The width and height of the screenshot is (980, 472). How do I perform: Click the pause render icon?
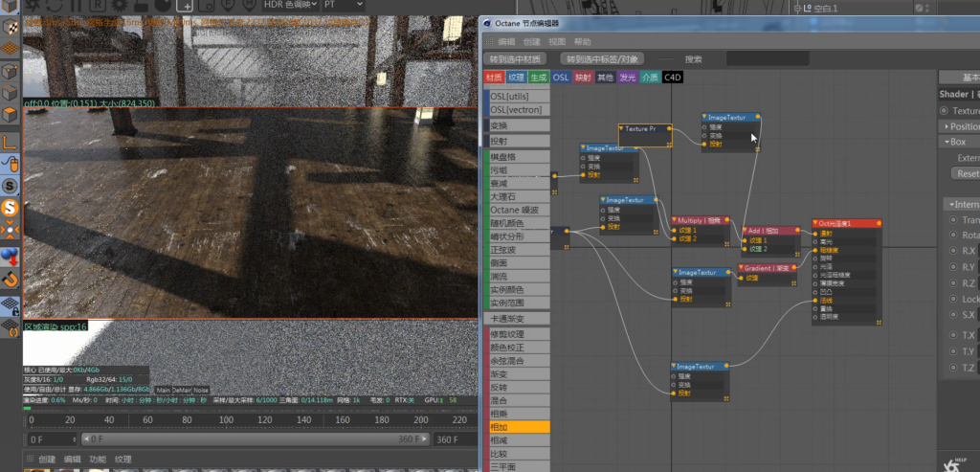pos(76,5)
